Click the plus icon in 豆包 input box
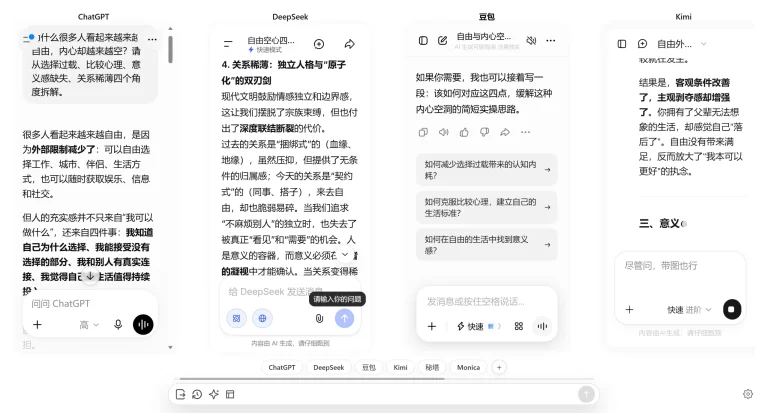Viewport: 768px width, 413px height. pyautogui.click(x=432, y=326)
